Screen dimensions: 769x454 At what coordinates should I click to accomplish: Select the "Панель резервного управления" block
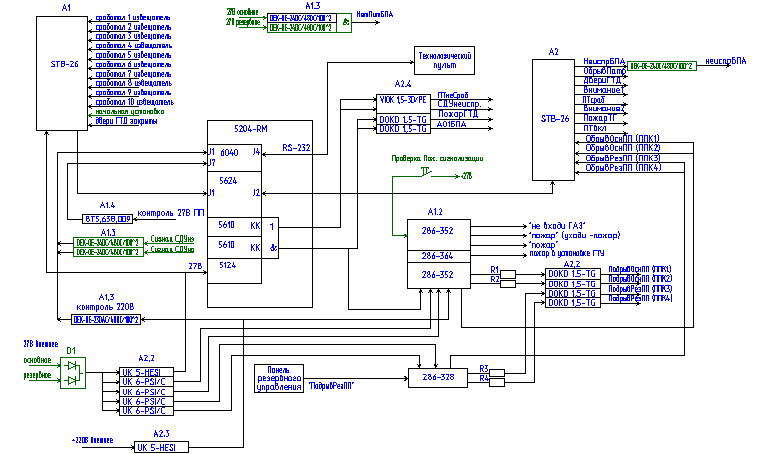tap(279, 378)
